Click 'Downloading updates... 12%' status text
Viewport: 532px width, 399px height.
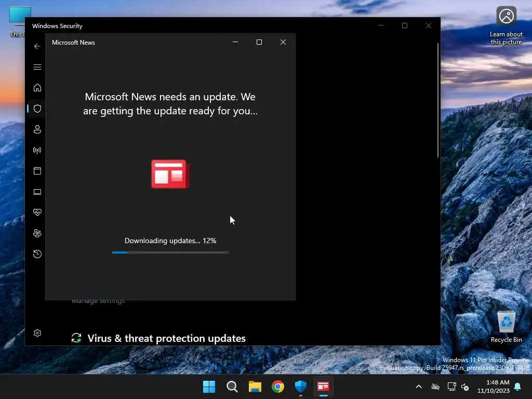170,241
